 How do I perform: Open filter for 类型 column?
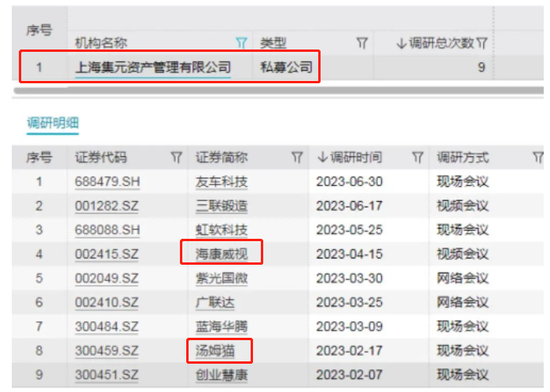pyautogui.click(x=362, y=43)
